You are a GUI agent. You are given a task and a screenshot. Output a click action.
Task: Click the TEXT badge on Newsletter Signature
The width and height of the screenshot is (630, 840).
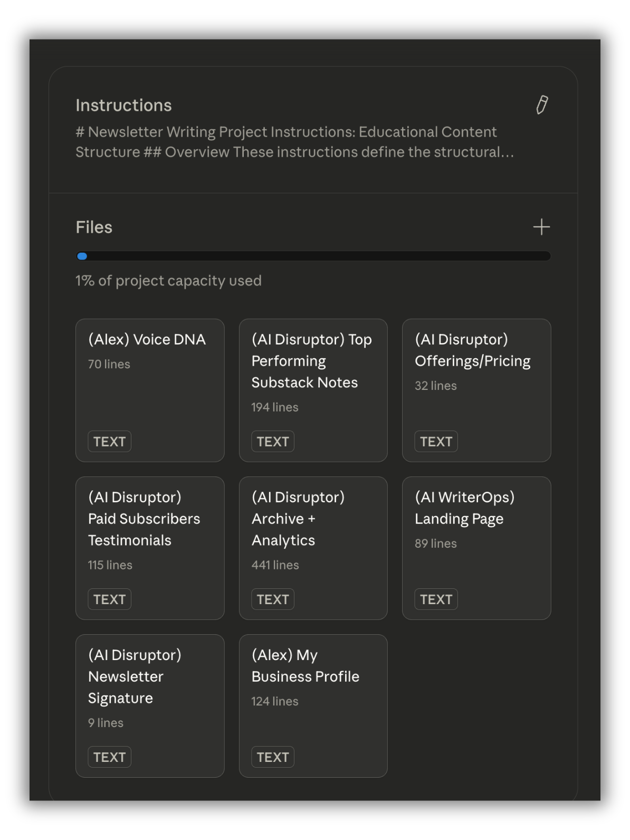[109, 757]
